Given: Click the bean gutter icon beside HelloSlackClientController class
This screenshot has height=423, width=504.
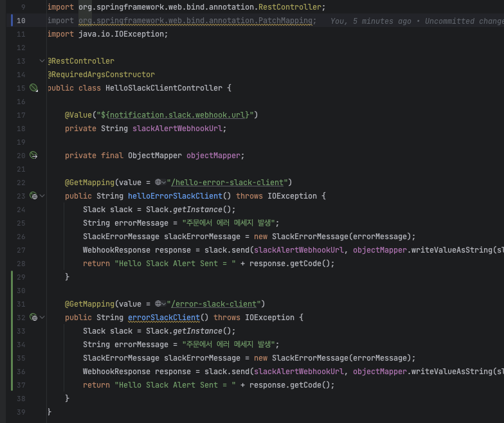Looking at the screenshot, I should point(33,87).
